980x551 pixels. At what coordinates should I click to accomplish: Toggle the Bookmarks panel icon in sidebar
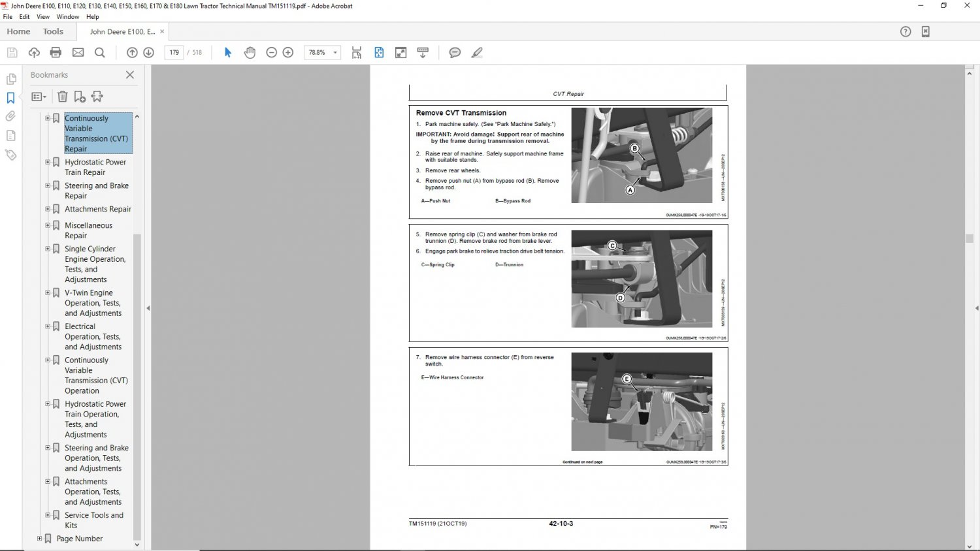11,98
